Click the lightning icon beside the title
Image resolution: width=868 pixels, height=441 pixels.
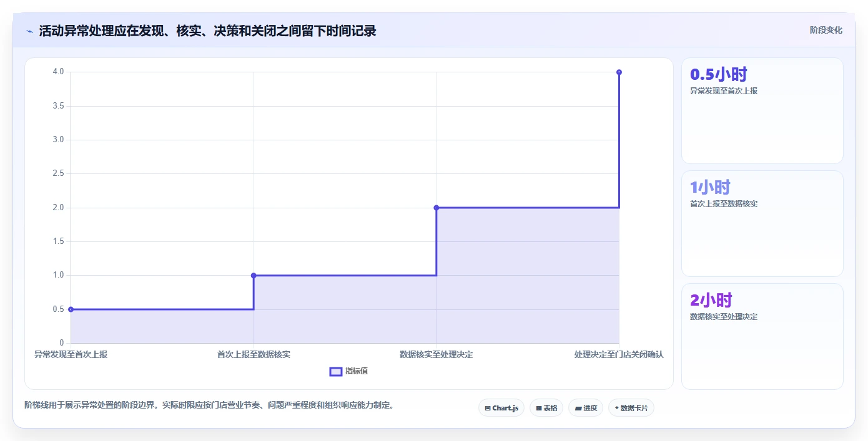pyautogui.click(x=29, y=31)
